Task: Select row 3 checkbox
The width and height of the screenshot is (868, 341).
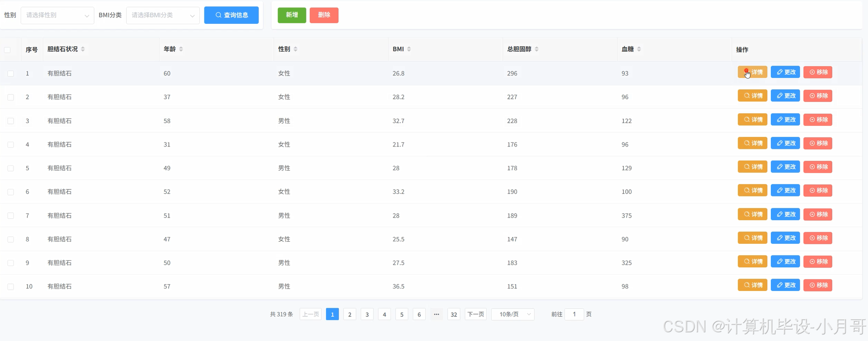Action: click(x=11, y=121)
